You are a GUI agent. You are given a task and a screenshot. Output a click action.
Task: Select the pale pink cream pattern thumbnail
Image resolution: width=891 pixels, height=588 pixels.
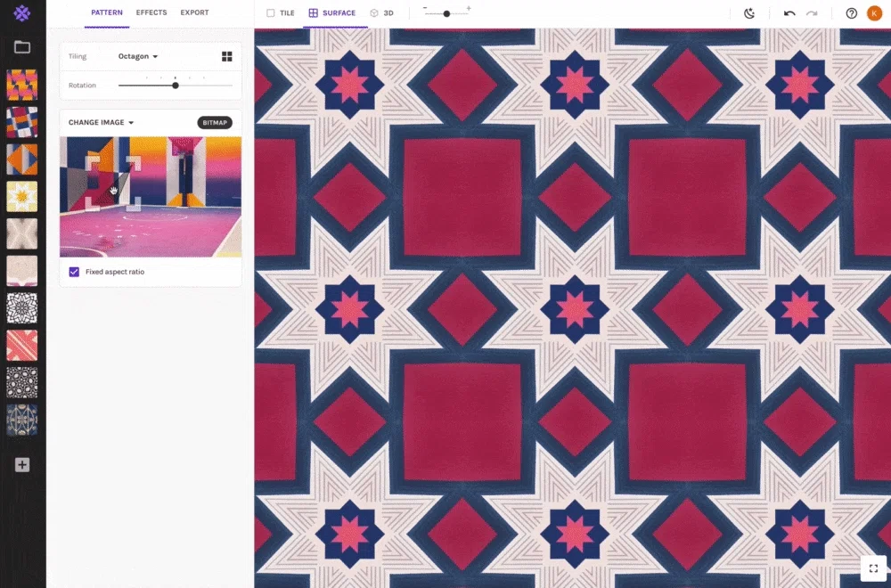tap(22, 271)
